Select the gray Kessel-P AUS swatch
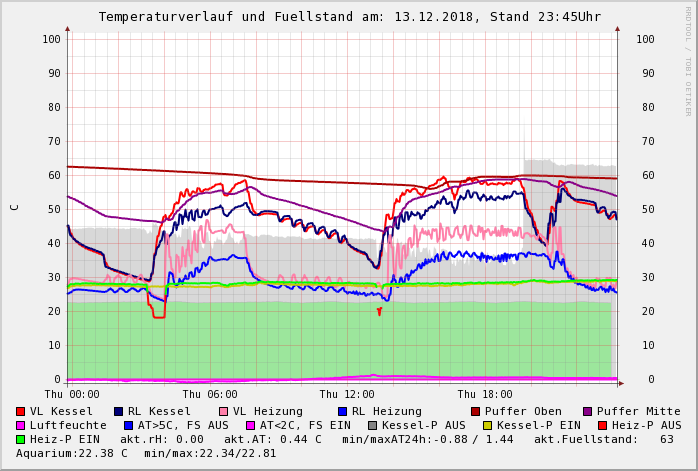 [x=372, y=426]
